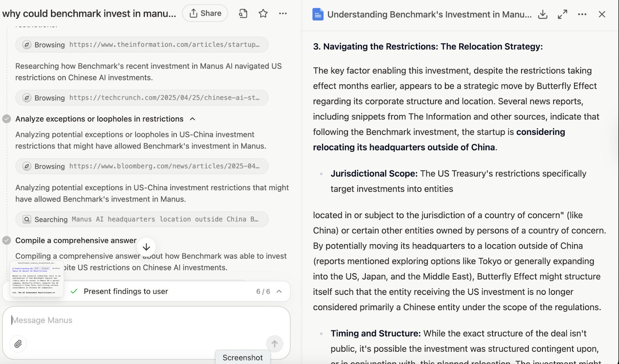Image resolution: width=619 pixels, height=364 pixels.
Task: Open the files icon next to Share
Action: point(243,14)
